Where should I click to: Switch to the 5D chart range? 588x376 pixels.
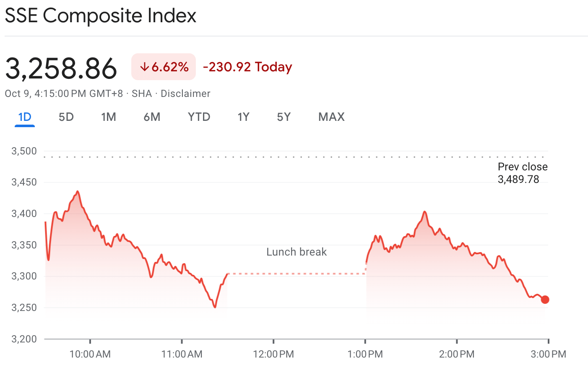(x=66, y=117)
